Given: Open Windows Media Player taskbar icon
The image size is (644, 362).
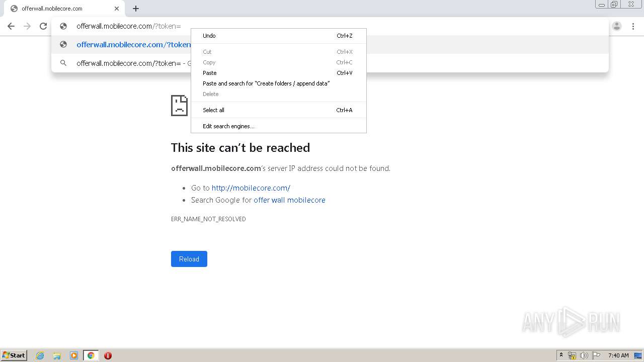Looking at the screenshot, I should 74,355.
